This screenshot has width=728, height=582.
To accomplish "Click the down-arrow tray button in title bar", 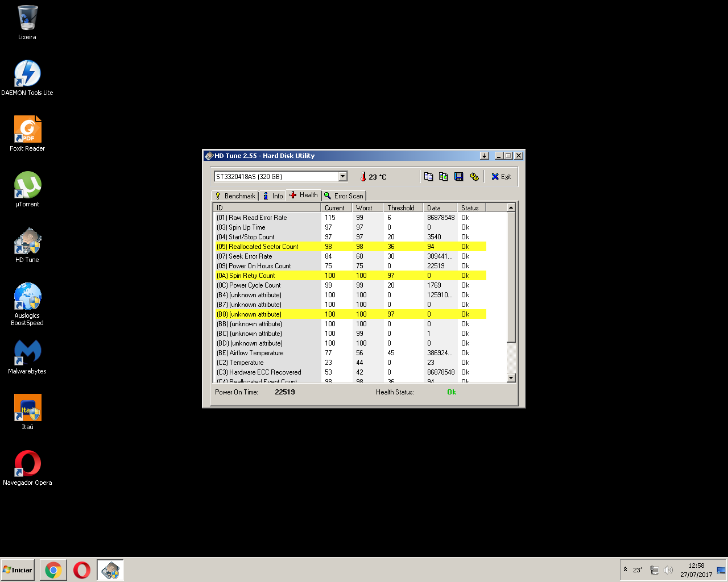I will pyautogui.click(x=484, y=156).
